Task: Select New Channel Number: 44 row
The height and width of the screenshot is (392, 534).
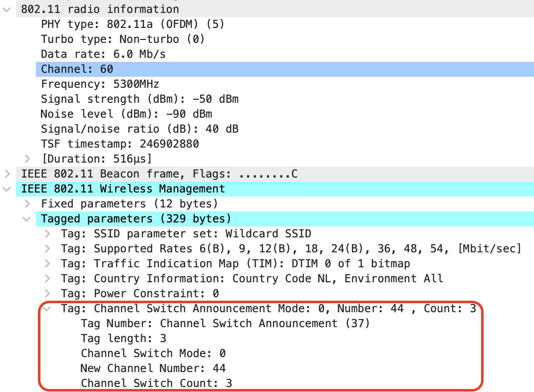Action: click(x=153, y=369)
